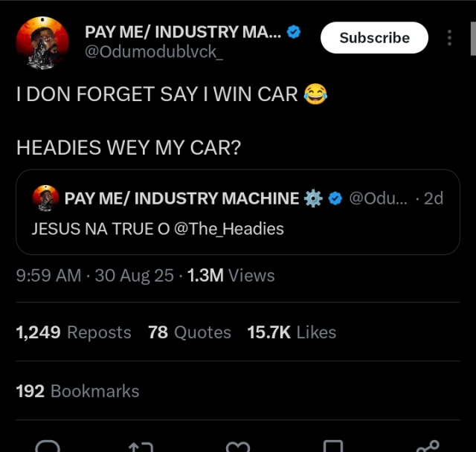
Task: Click the gear emoji in the quoted post name
Action: pyautogui.click(x=313, y=198)
